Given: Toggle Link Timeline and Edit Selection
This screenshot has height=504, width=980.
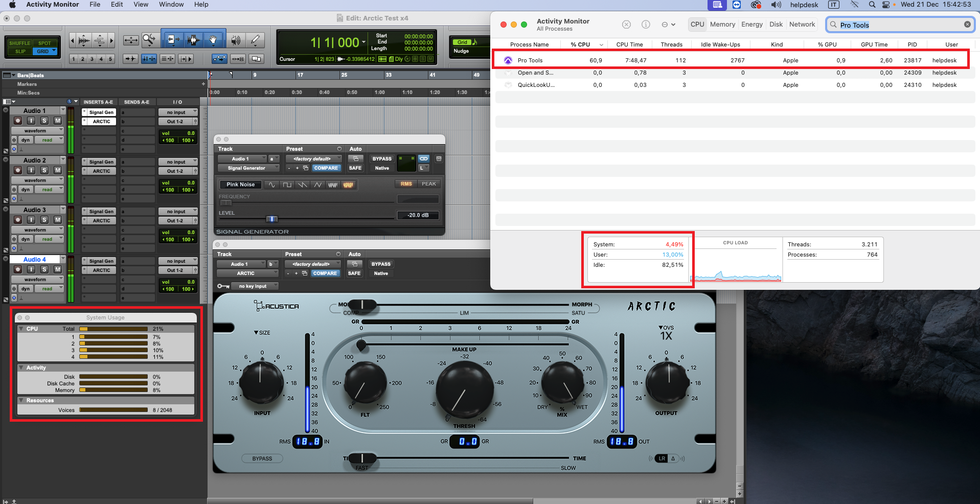Looking at the screenshot, I should click(149, 59).
